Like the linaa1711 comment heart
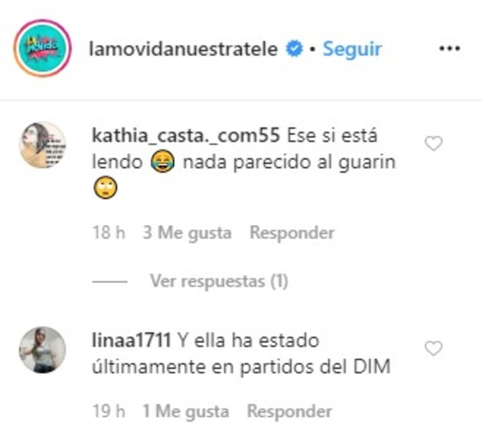 (x=433, y=349)
